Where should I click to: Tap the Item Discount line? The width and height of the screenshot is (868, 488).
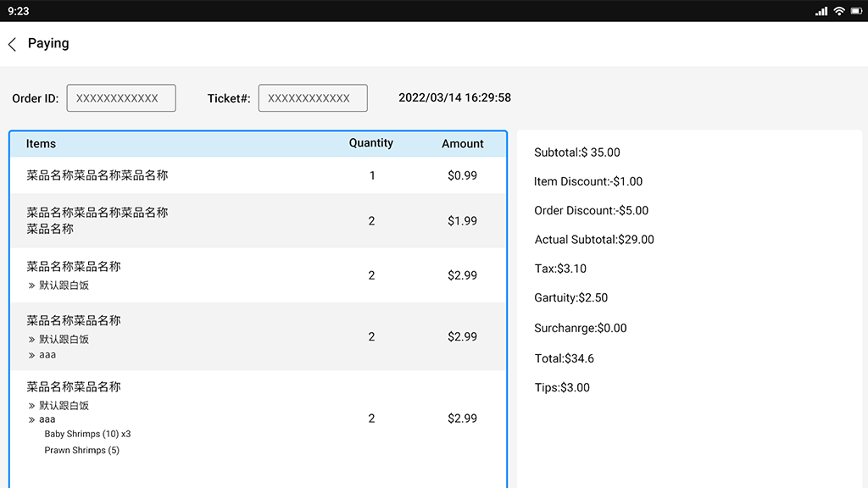tap(588, 181)
